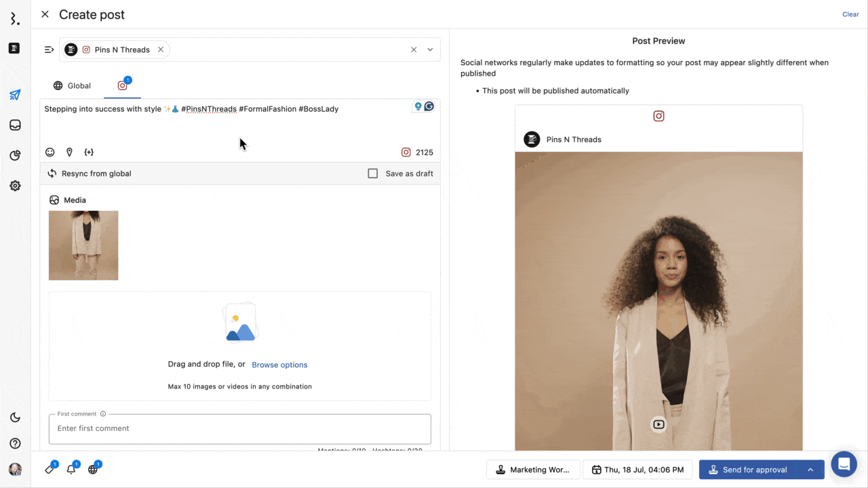This screenshot has width=868, height=488.
Task: Expand Send for approval options arrow
Action: [810, 470]
